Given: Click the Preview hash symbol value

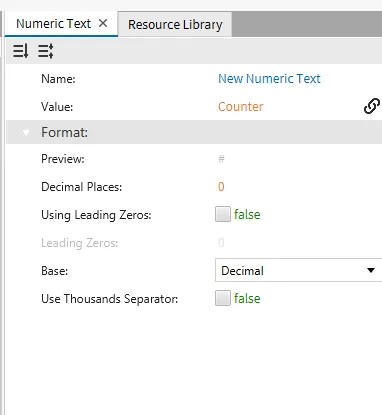Looking at the screenshot, I should pyautogui.click(x=221, y=159).
